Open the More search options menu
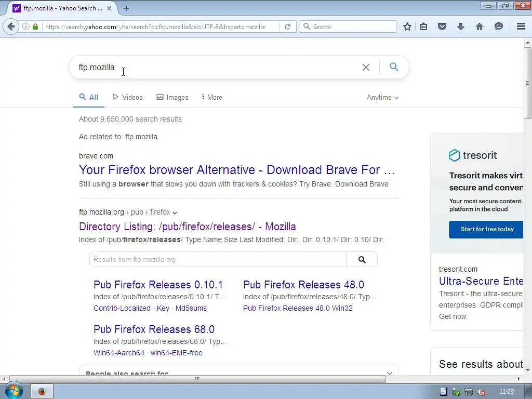 [x=212, y=97]
